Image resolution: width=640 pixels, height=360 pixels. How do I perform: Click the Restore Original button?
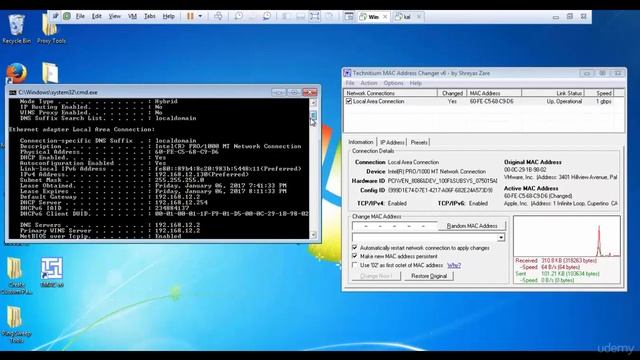coord(429,276)
